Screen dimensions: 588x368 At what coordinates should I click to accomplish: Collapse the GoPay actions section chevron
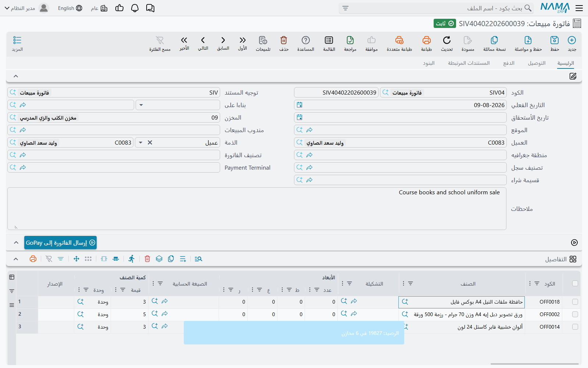point(16,243)
